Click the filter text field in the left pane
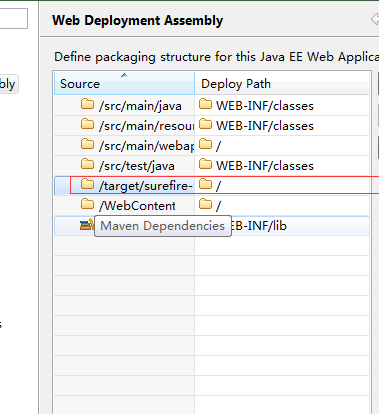This screenshot has height=414, width=379. coord(13,19)
